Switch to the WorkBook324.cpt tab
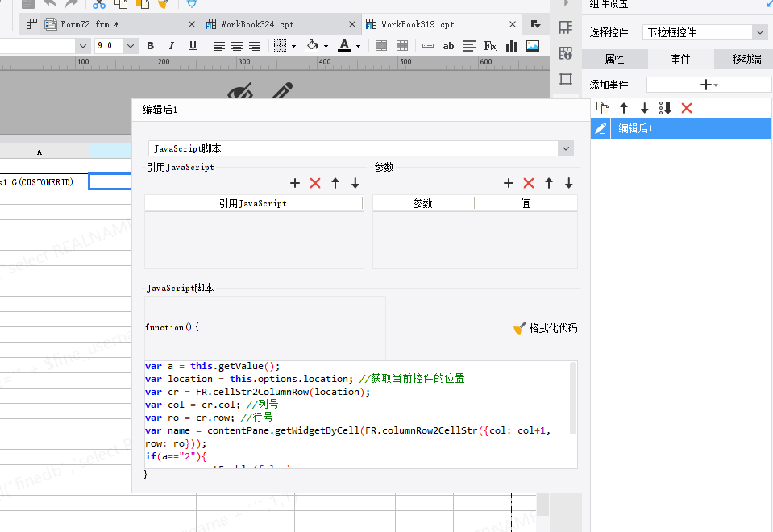The height and width of the screenshot is (532, 773). [x=257, y=24]
